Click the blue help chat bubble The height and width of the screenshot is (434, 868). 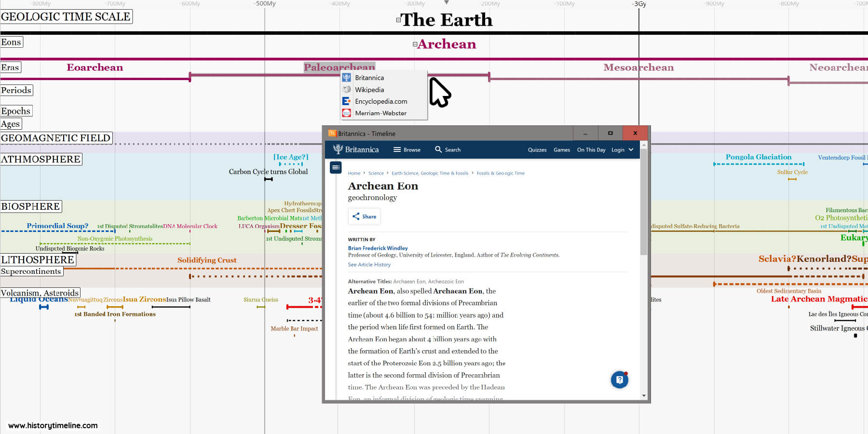(x=620, y=380)
